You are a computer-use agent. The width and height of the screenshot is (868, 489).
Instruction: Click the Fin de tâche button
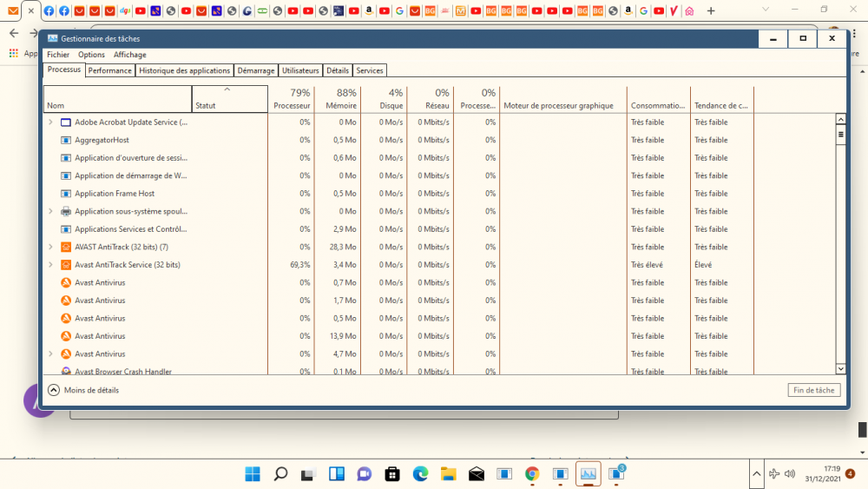(x=813, y=391)
